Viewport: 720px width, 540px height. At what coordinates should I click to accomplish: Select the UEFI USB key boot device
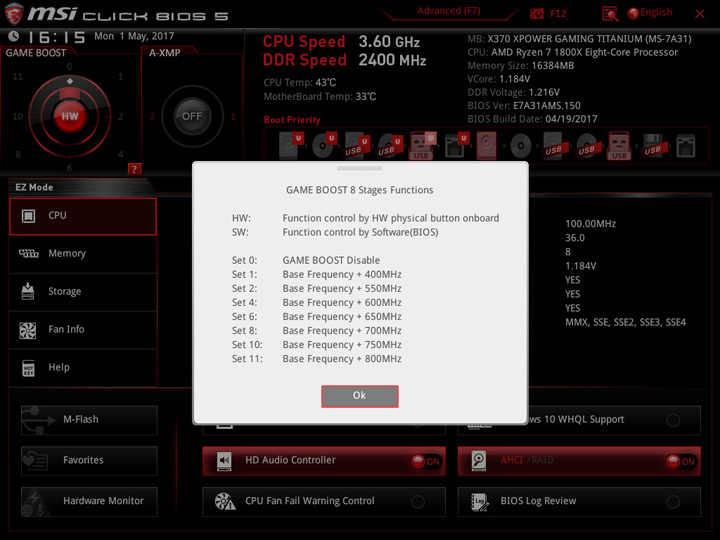coord(422,146)
